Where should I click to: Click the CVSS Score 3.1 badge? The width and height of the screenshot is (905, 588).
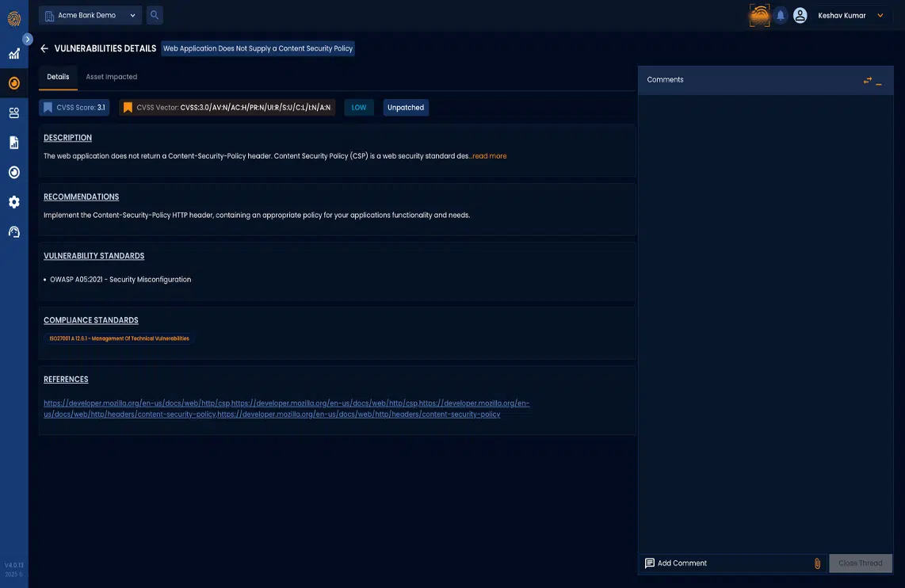pyautogui.click(x=74, y=107)
